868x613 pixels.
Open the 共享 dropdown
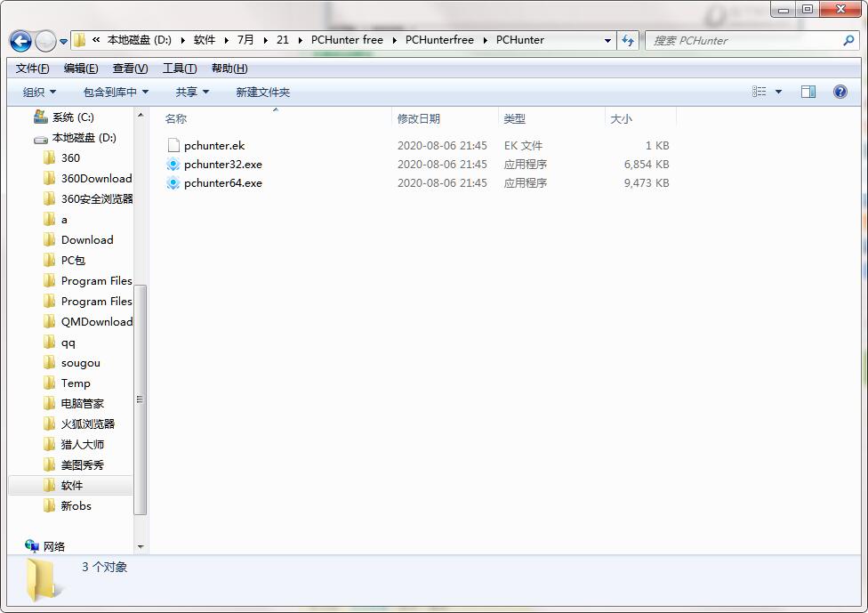192,92
